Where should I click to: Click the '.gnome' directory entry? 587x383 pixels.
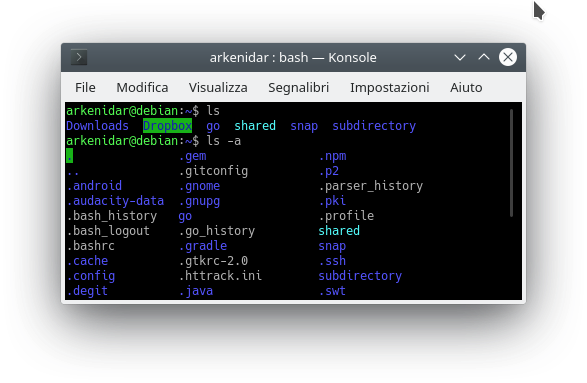coord(199,186)
